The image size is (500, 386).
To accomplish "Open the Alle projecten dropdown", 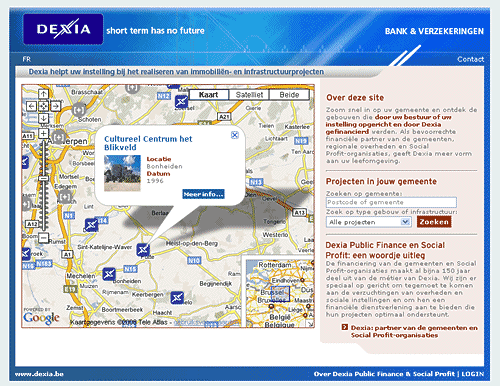I will 369,222.
